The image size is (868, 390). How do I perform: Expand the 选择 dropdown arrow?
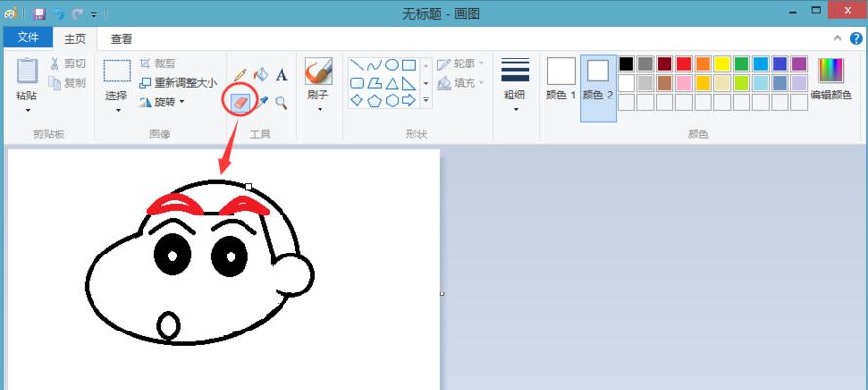(x=117, y=111)
